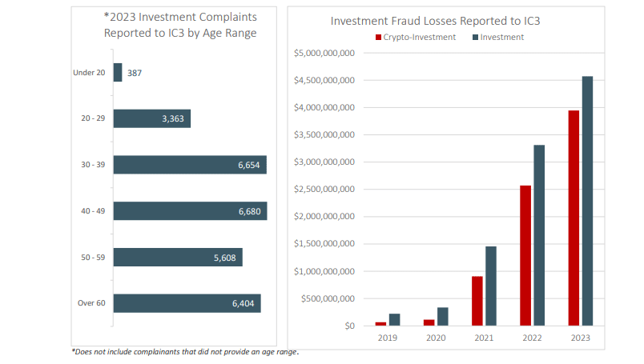644x364 pixels.
Task: Click the 2021 year label
Action: point(484,338)
